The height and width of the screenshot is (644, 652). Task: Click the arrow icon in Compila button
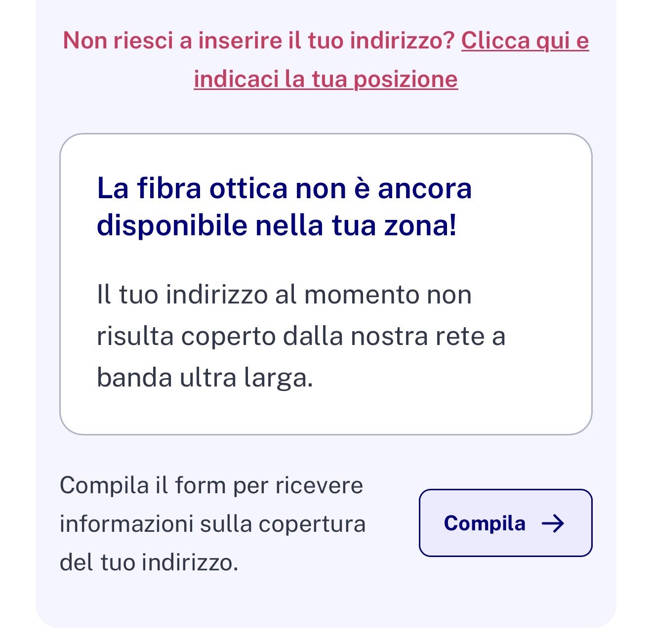click(x=553, y=523)
